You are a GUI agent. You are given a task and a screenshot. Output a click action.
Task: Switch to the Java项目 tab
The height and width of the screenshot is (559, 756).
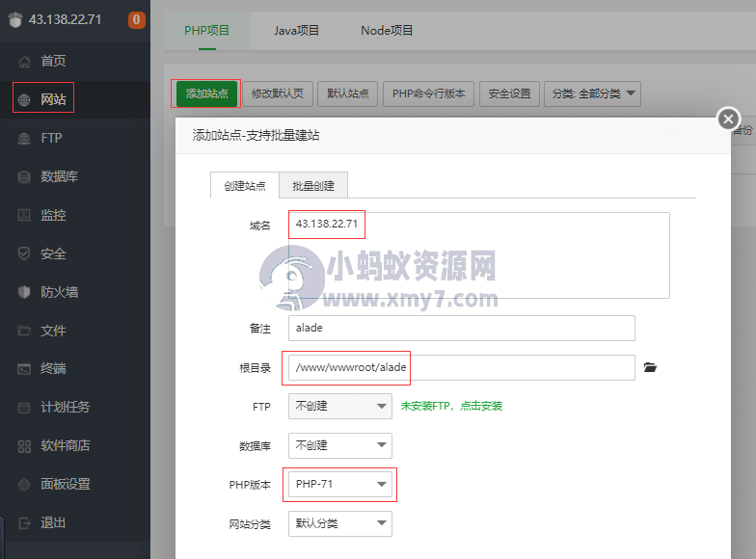click(297, 31)
